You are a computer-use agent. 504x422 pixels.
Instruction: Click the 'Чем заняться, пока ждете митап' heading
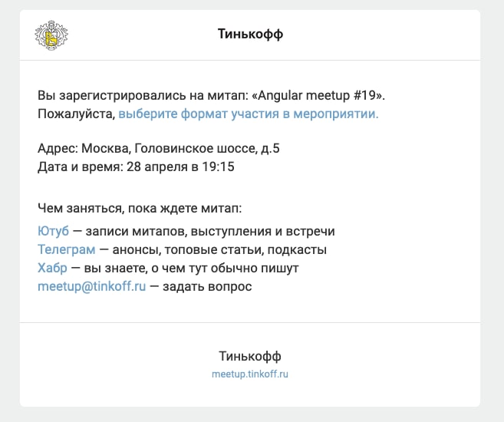coord(139,208)
